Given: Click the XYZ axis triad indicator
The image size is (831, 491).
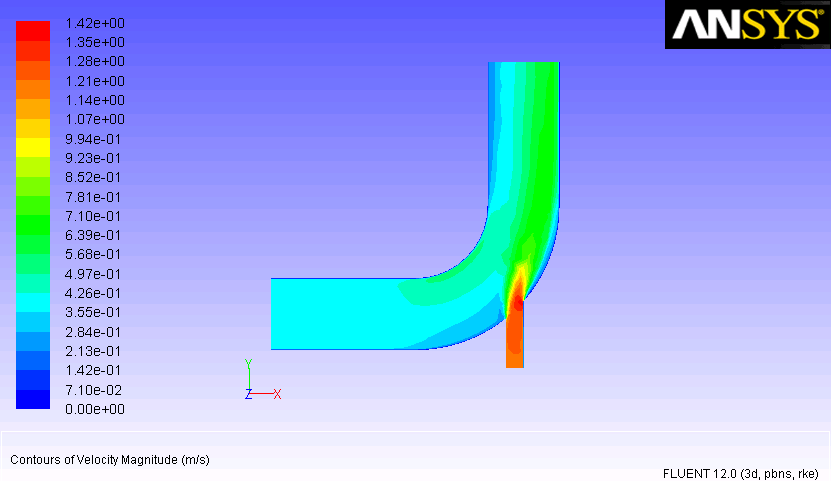Looking at the screenshot, I should 263,380.
